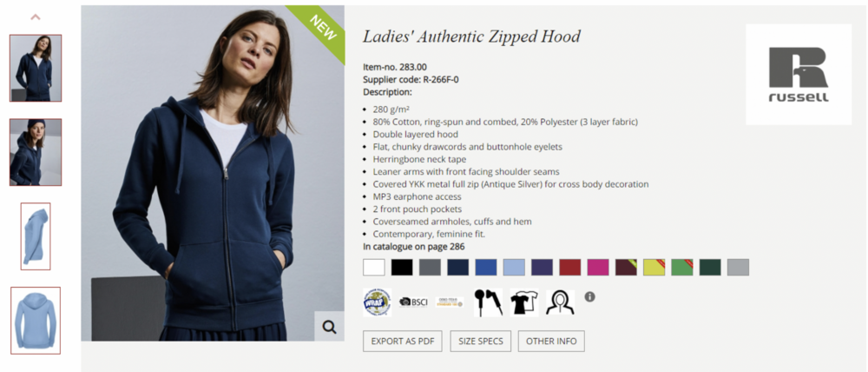
Task: Click the Russell brand logo
Action: (x=799, y=74)
